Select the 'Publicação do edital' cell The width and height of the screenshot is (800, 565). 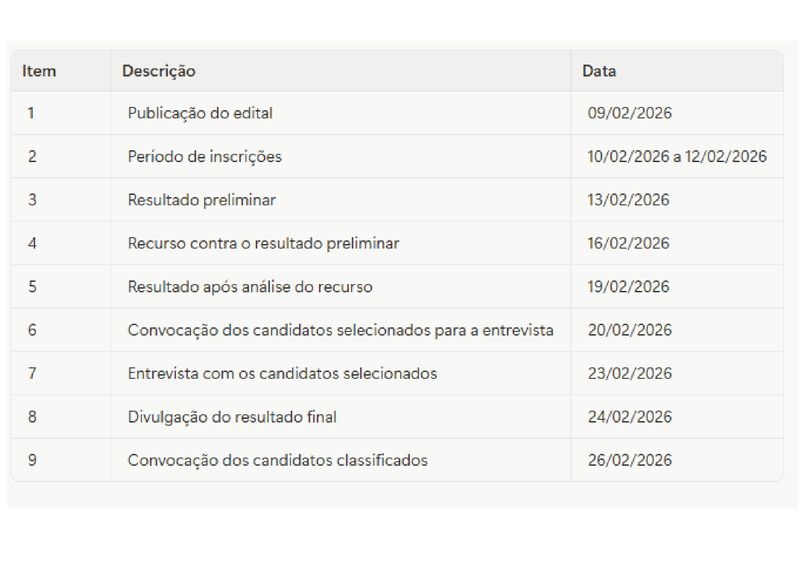coord(200,113)
